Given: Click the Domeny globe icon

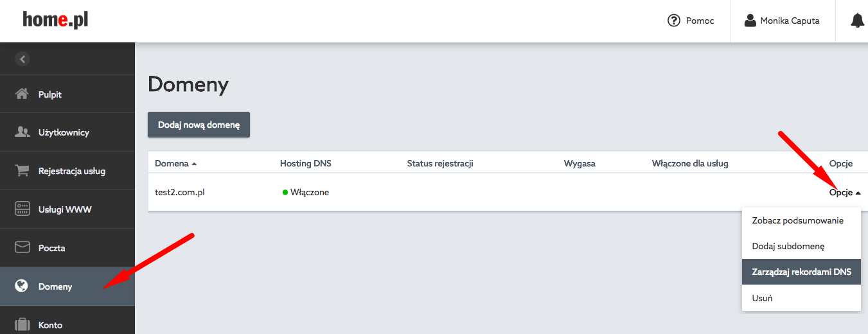Looking at the screenshot, I should point(22,286).
